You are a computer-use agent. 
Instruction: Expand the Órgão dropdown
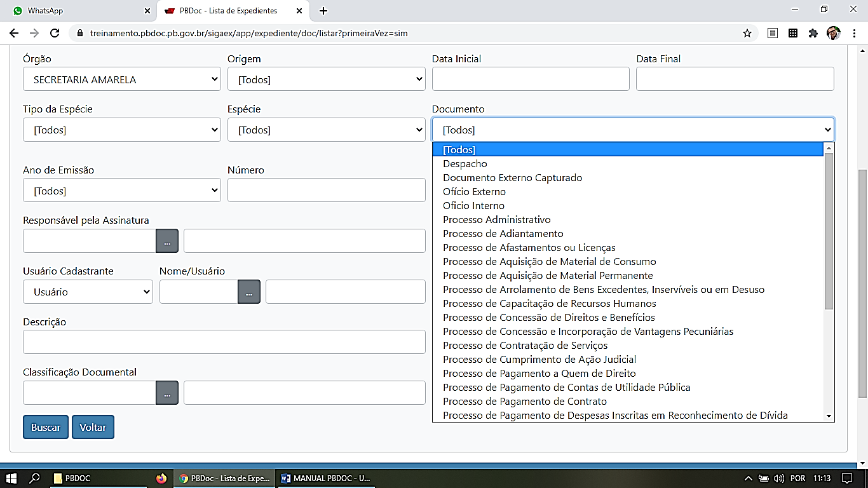click(x=122, y=79)
